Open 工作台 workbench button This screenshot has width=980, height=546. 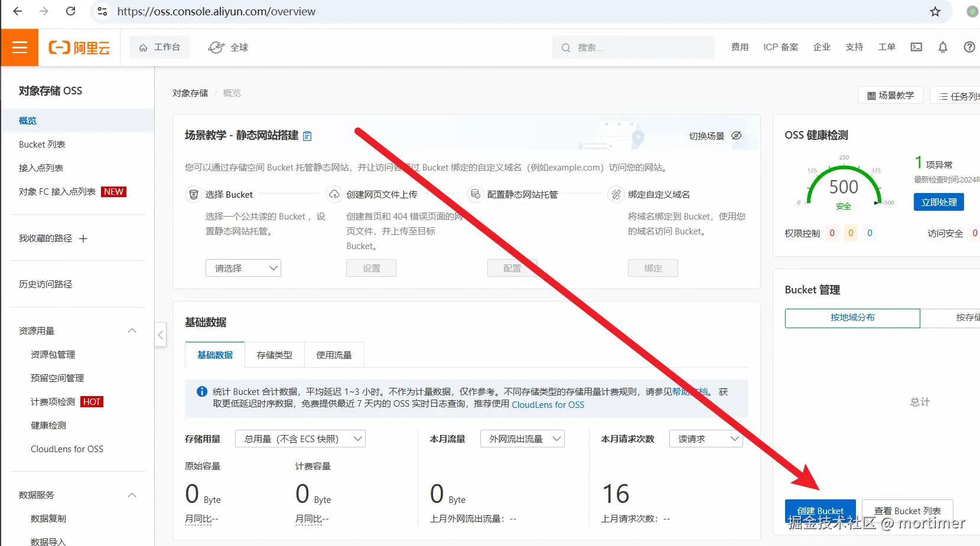159,47
